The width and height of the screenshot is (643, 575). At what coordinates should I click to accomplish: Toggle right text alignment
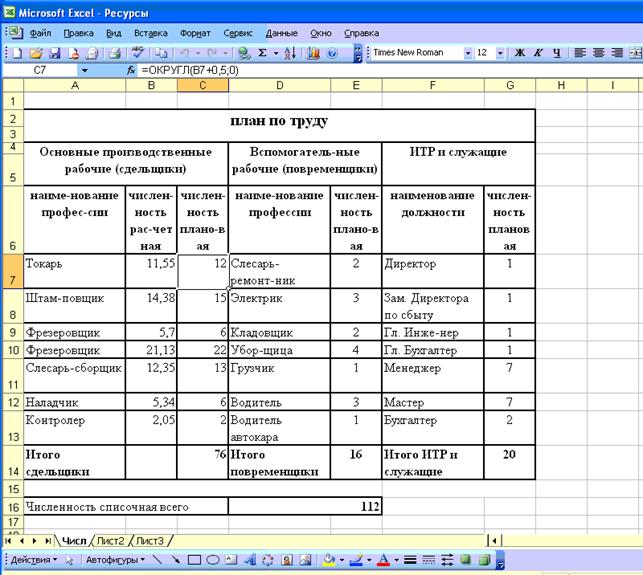coord(617,53)
